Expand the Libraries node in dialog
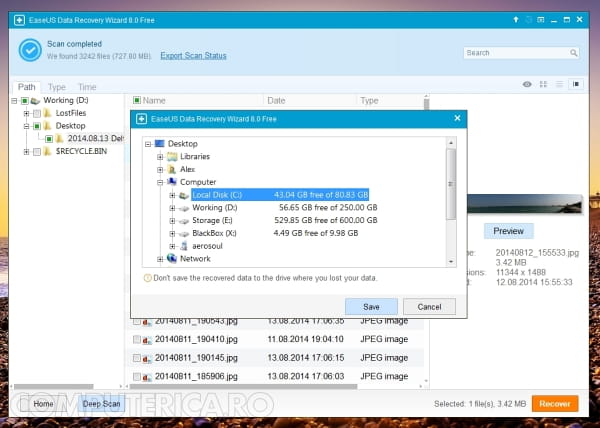 click(160, 157)
